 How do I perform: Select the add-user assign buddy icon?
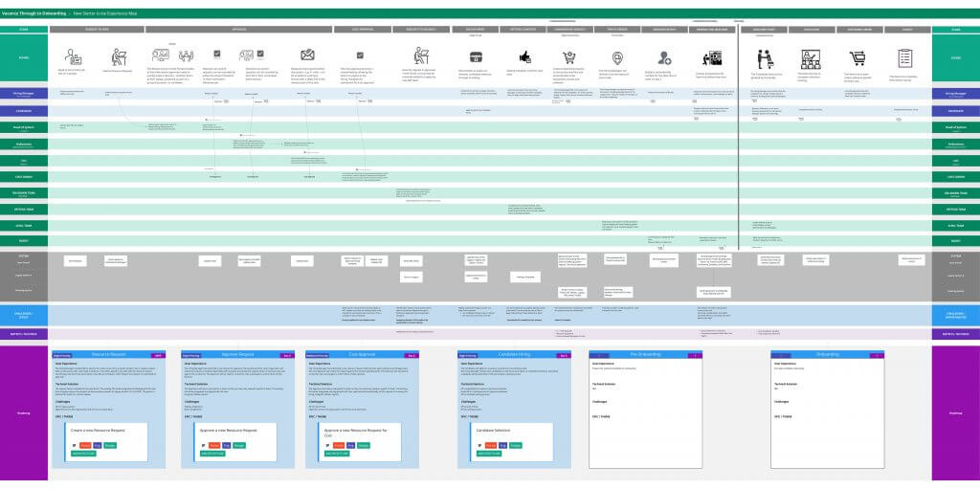(x=664, y=58)
